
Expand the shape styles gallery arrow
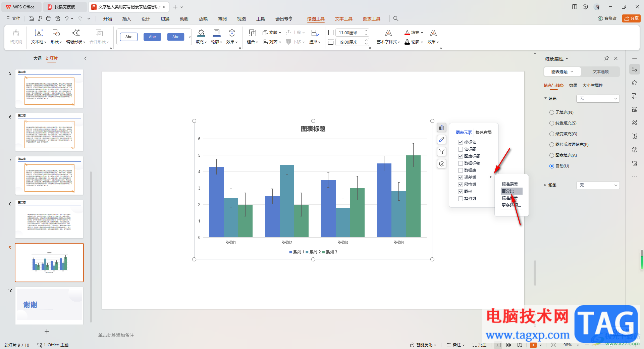click(x=190, y=37)
